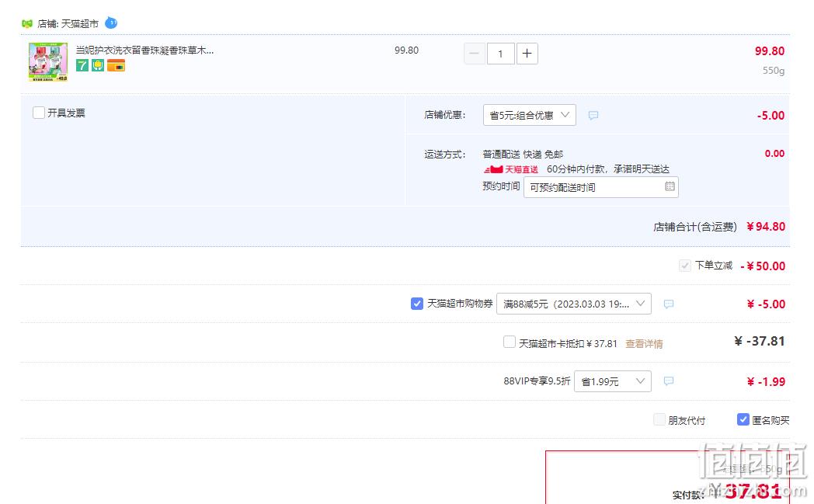Open the product thumbnail image

click(47, 62)
